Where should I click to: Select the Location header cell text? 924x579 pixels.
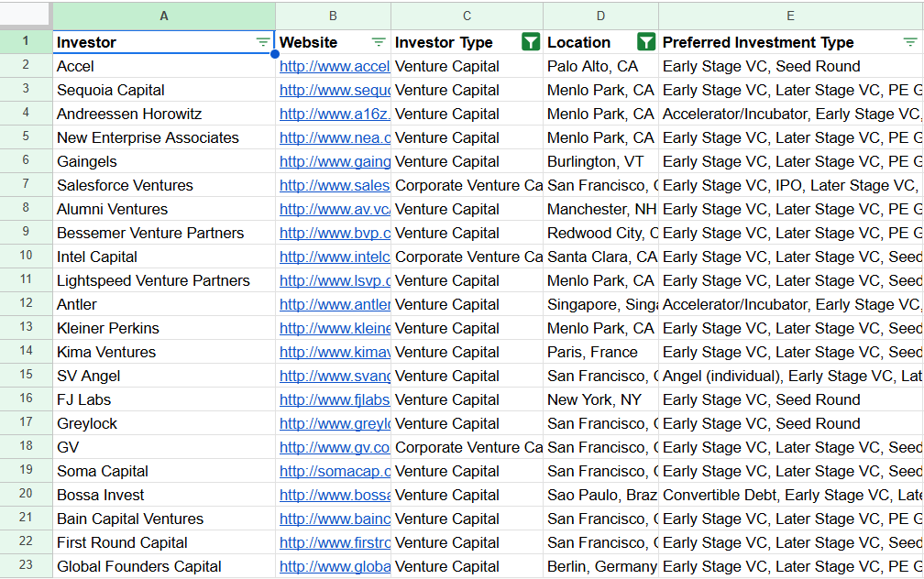579,42
